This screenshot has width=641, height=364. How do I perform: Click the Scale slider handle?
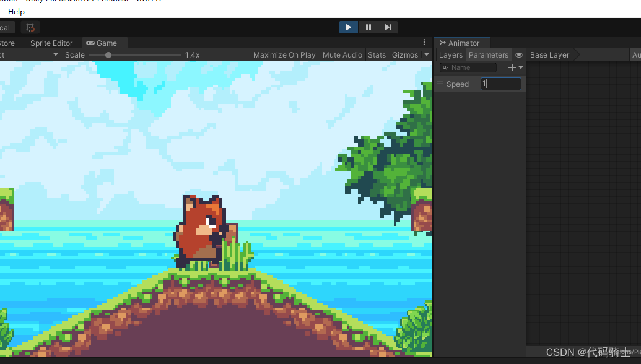(108, 55)
